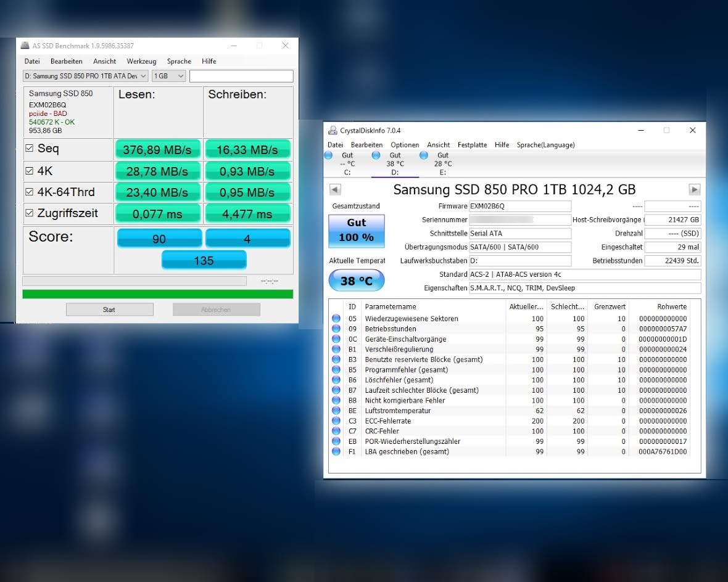Screen dimensions: 728x582
Task: Open Festplatte menu in CrystalDiskInfo
Action: [472, 145]
